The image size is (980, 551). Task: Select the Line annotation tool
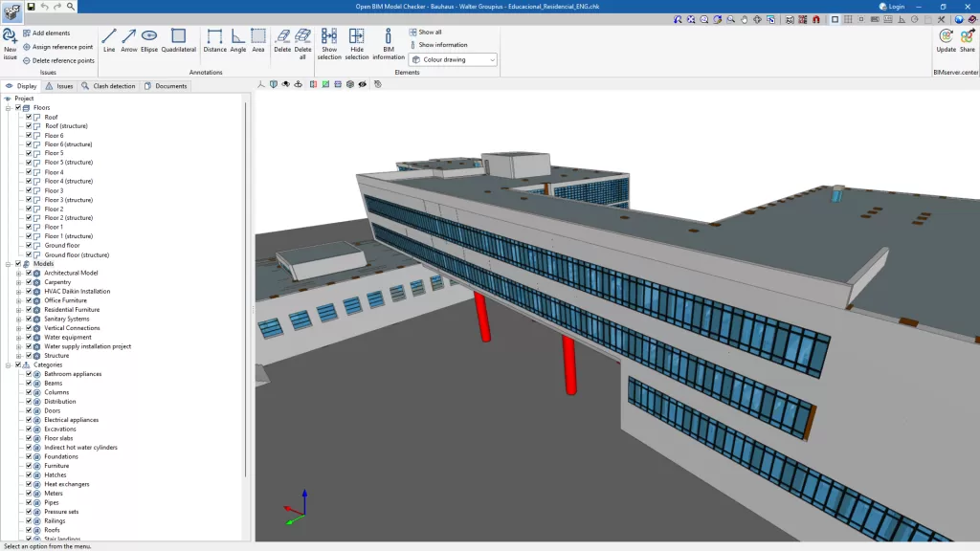(x=109, y=40)
